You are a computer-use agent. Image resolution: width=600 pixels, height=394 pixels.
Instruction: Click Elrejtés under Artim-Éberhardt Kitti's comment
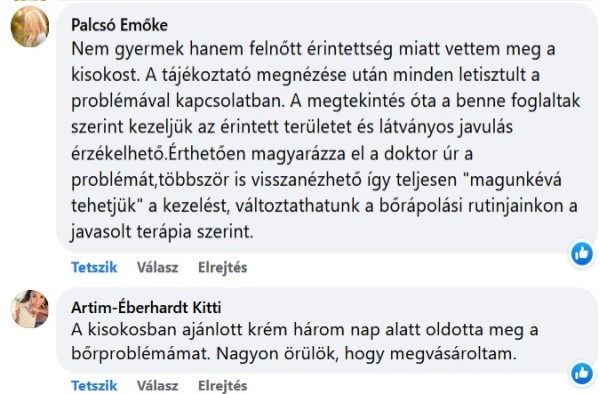click(222, 385)
